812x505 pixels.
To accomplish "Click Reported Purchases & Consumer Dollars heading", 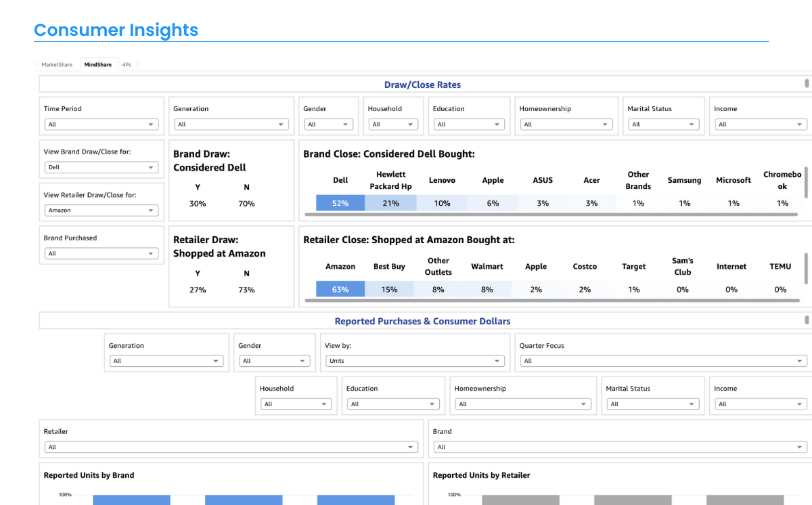I will 422,321.
